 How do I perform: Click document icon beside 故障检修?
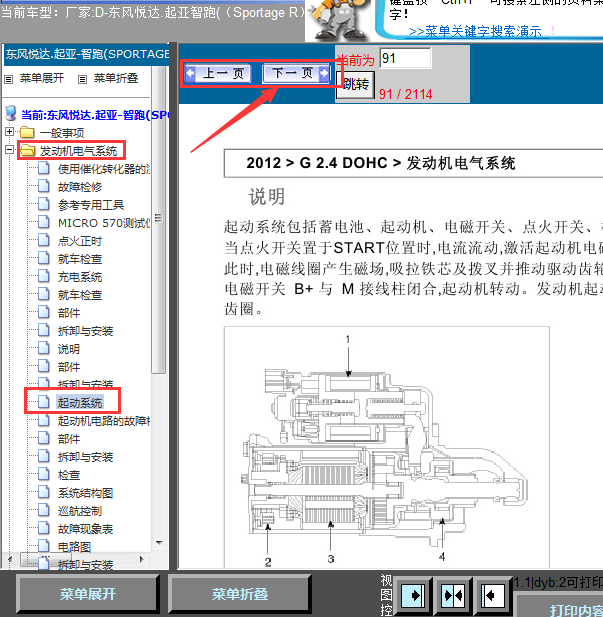click(x=44, y=186)
